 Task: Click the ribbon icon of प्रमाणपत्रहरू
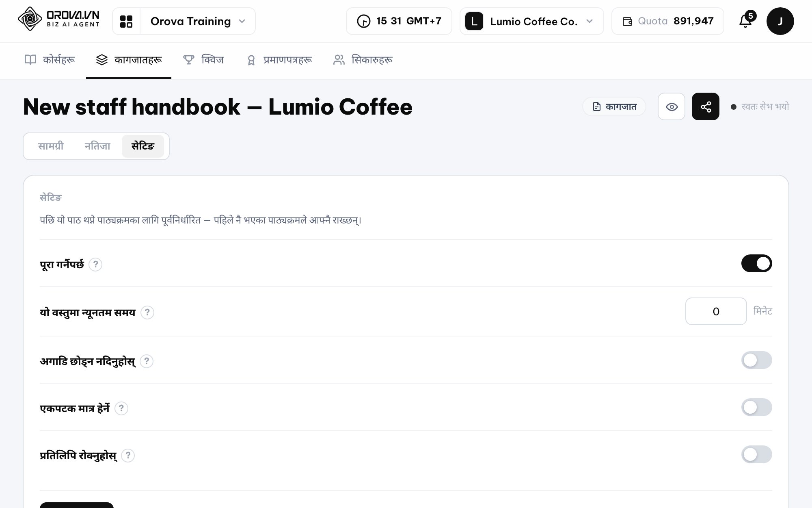point(251,60)
